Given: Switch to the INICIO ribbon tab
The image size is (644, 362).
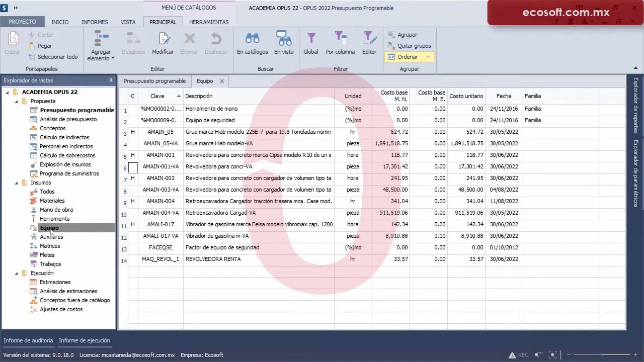Looking at the screenshot, I should pos(60,22).
